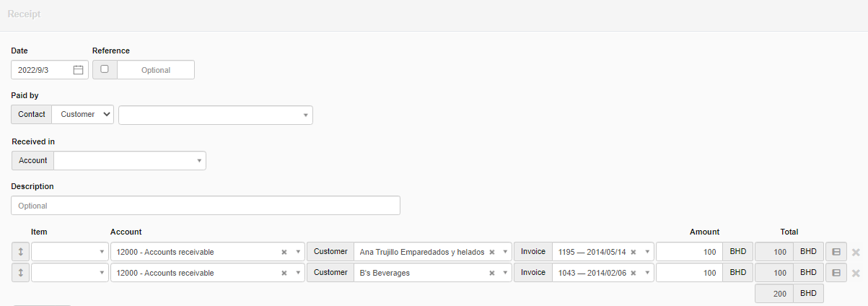Viewport: 868px width, 306px height.
Task: Click the Account label beside Received in
Action: [x=33, y=160]
